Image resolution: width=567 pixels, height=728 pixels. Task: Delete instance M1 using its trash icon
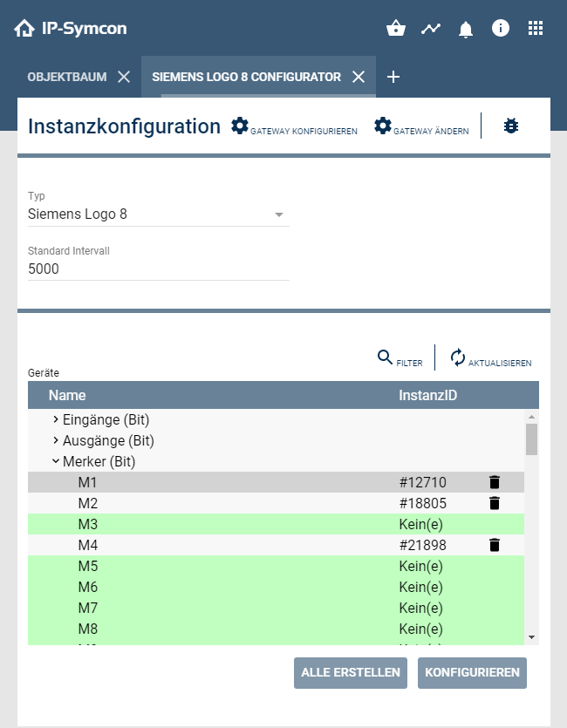(x=495, y=481)
